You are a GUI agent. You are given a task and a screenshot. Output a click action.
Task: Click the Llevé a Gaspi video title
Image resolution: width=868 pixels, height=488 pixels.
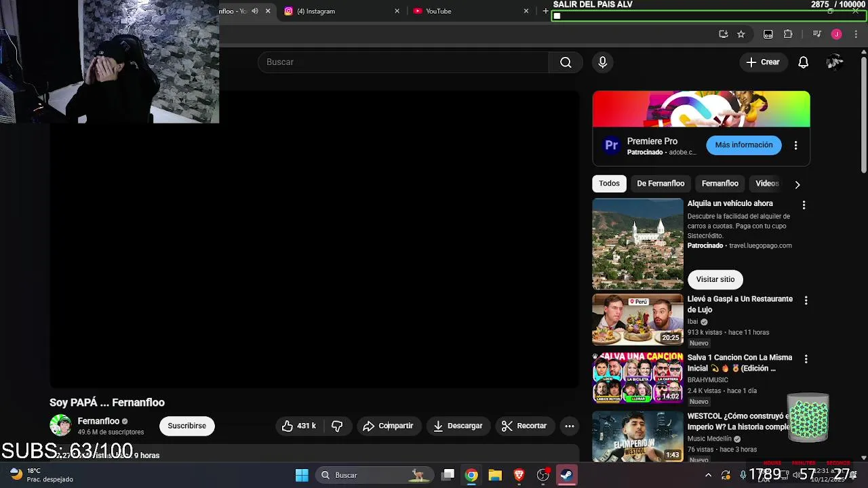pos(740,304)
